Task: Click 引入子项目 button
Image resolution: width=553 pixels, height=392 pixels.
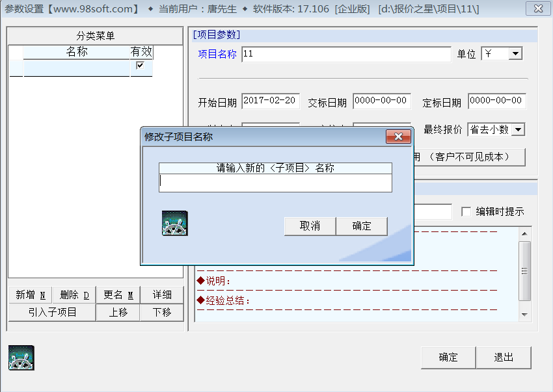Action: click(x=52, y=312)
